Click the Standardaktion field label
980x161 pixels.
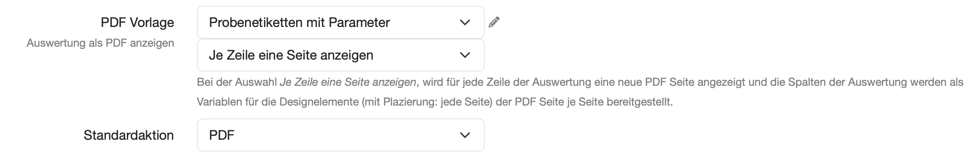129,135
